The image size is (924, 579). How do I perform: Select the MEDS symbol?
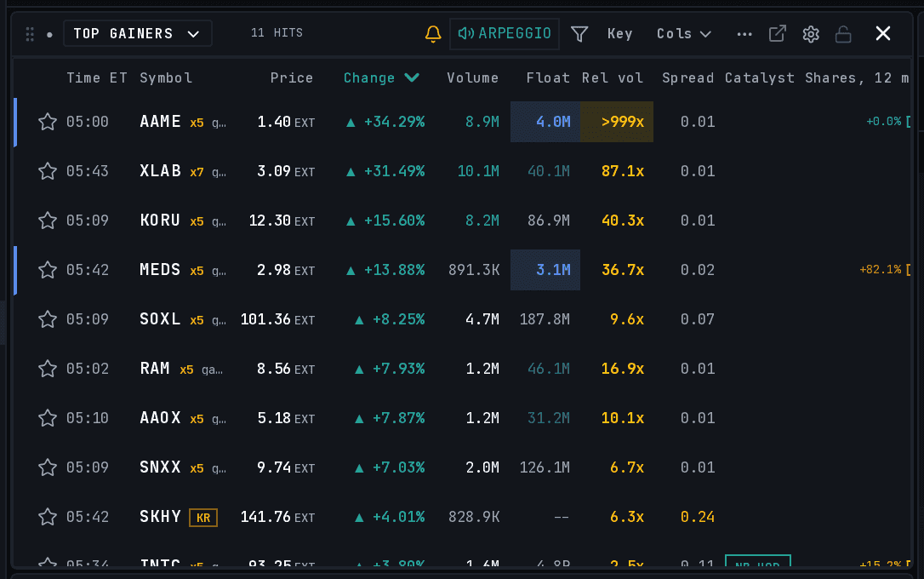(160, 269)
